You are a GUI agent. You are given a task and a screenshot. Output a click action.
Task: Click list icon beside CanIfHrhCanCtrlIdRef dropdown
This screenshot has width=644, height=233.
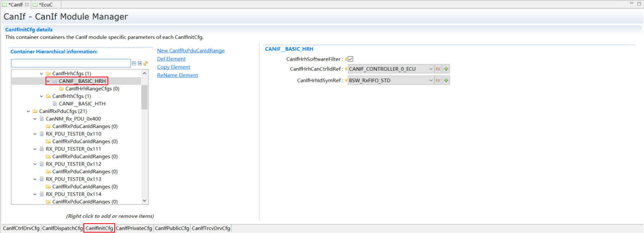pyautogui.click(x=438, y=69)
